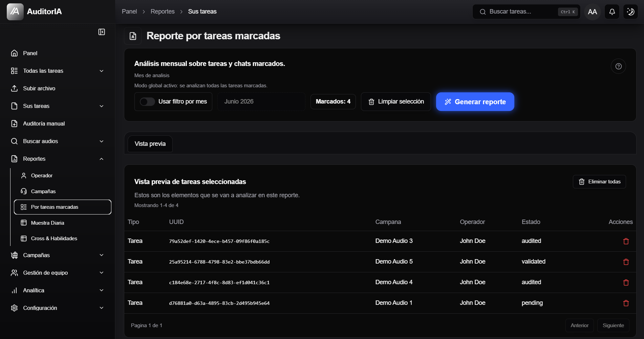Click the home icon next to Panel
Screen dimensions: 644x339
(x=14, y=53)
